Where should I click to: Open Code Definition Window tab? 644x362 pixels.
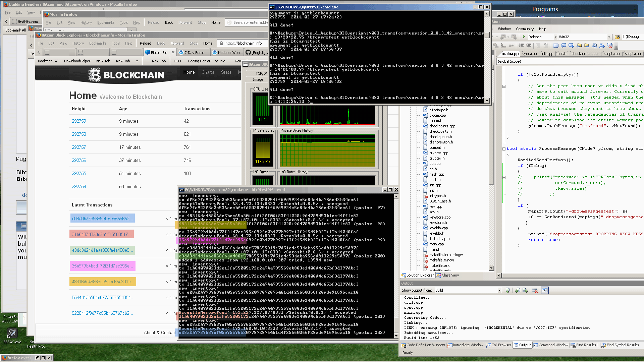pyautogui.click(x=423, y=345)
